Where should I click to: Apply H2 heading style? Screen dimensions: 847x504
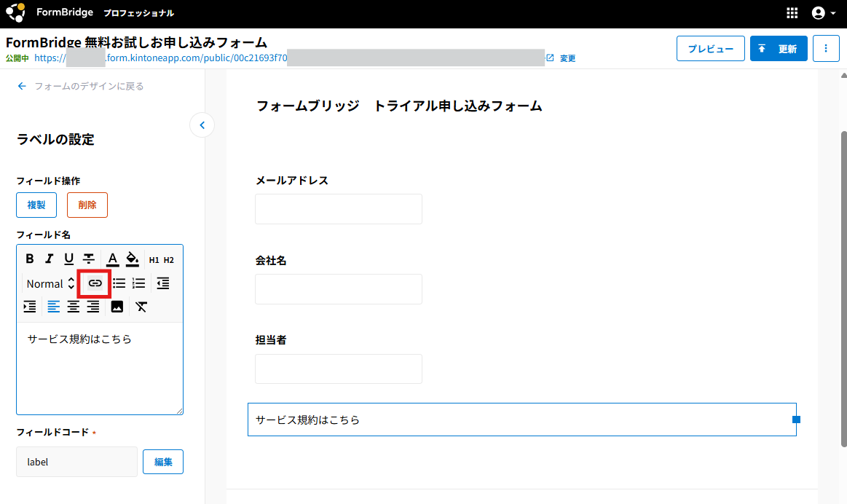(168, 260)
